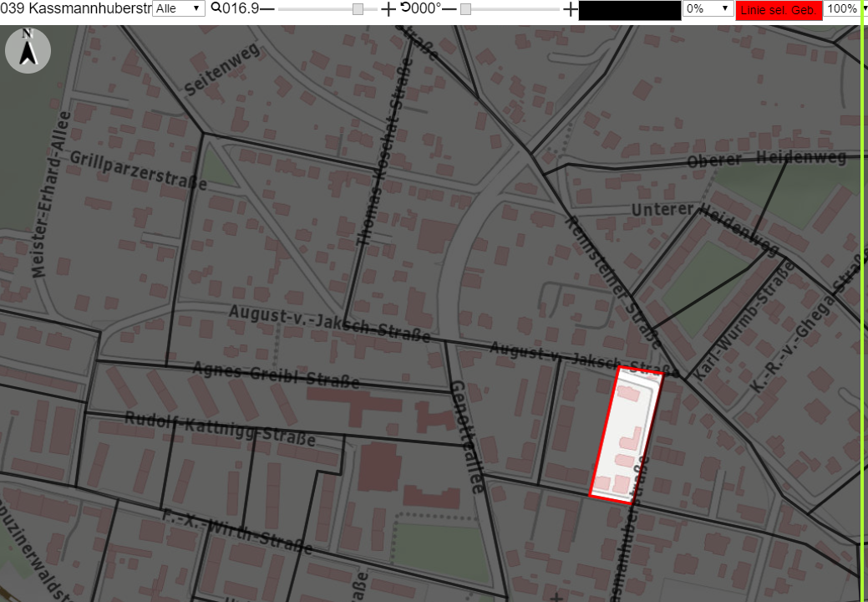Click the Oberer Heidenweg street label
The image size is (868, 602).
tap(767, 159)
